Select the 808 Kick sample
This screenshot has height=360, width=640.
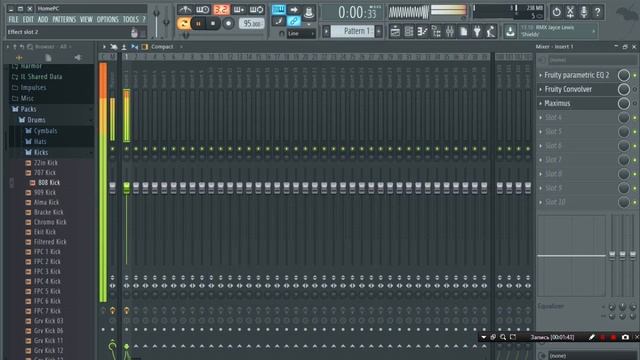pyautogui.click(x=49, y=182)
